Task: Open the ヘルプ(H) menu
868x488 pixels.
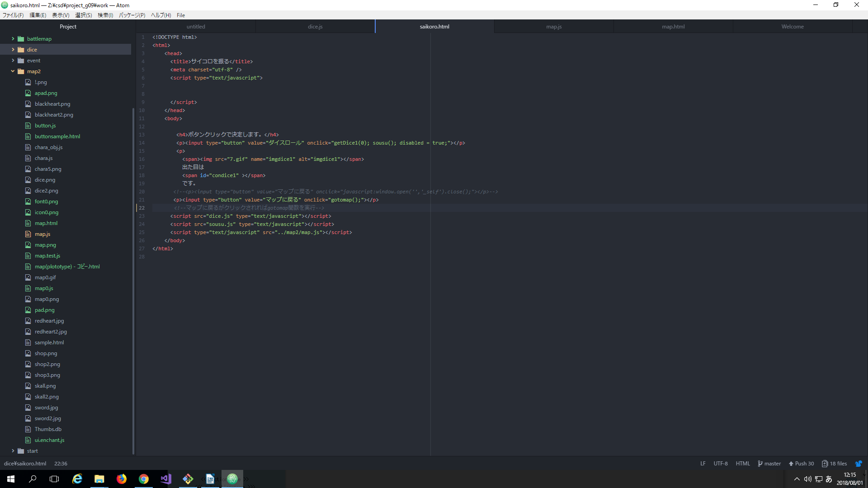Action: point(161,15)
